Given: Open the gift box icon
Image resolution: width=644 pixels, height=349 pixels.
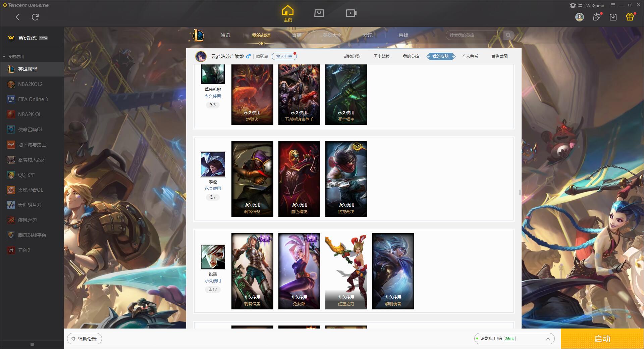Looking at the screenshot, I should [x=630, y=17].
